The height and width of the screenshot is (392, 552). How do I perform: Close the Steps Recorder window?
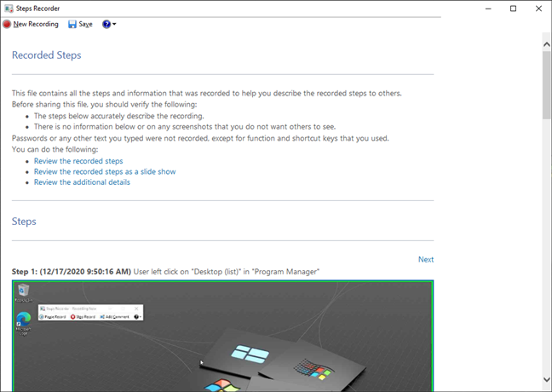click(538, 9)
